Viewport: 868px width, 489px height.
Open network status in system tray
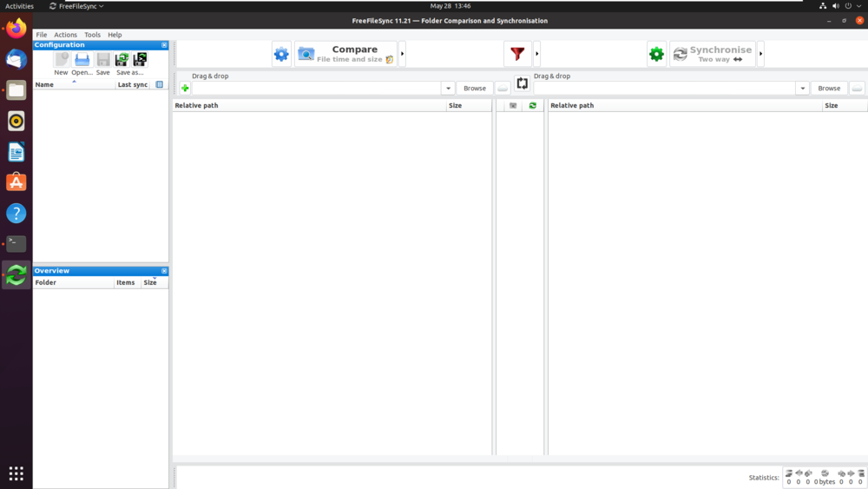[x=823, y=6]
